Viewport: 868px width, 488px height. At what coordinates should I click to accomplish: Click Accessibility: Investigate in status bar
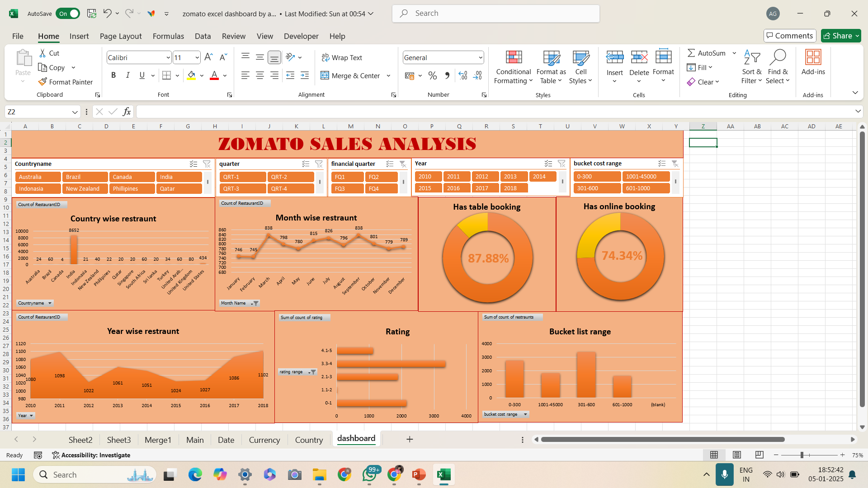tap(91, 455)
